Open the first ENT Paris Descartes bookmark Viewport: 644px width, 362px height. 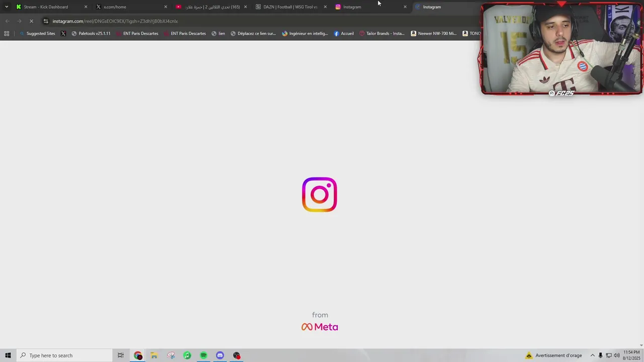(x=136, y=34)
